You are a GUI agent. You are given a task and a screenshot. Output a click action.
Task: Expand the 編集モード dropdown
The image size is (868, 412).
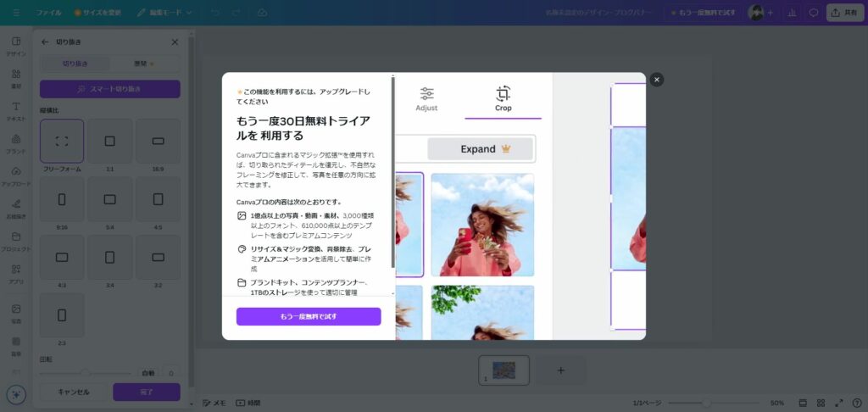pyautogui.click(x=165, y=12)
